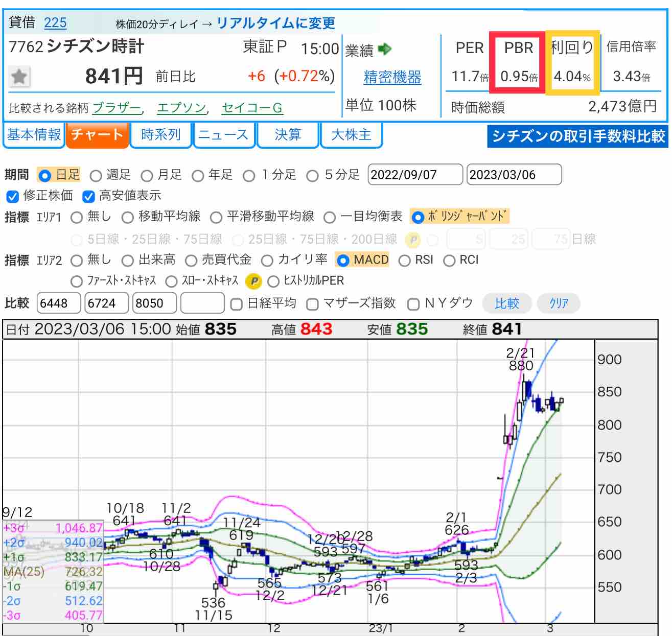Select the 日足 daily period radio button
This screenshot has width=672, height=636.
pyautogui.click(x=45, y=175)
